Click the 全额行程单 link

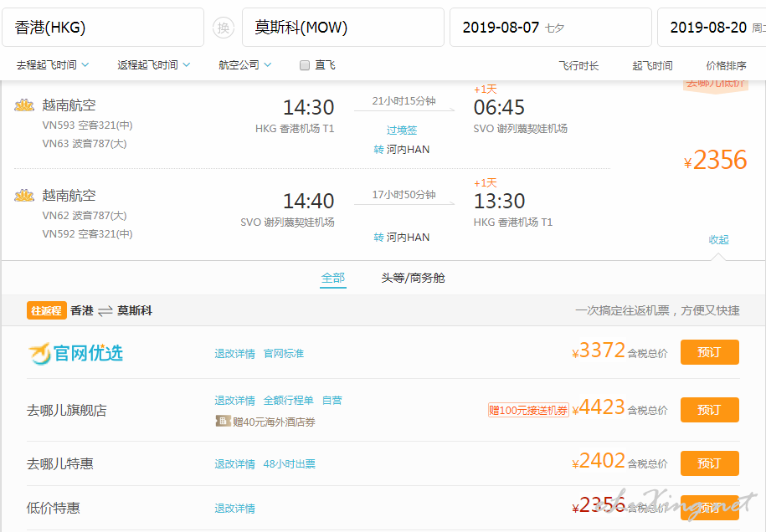(288, 400)
